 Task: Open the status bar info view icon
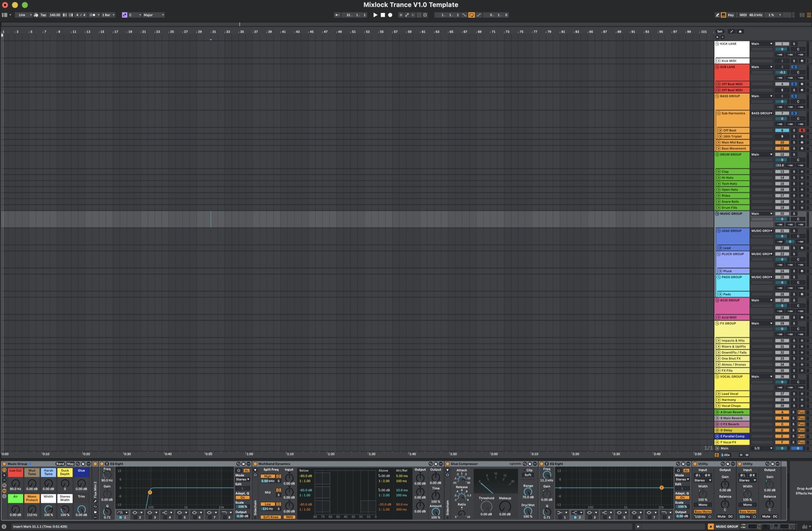(4, 526)
